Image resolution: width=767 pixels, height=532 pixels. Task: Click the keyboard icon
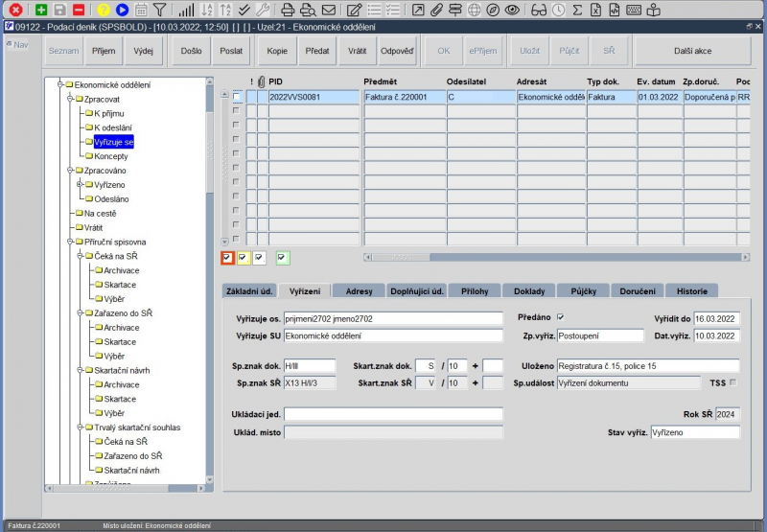(634, 10)
